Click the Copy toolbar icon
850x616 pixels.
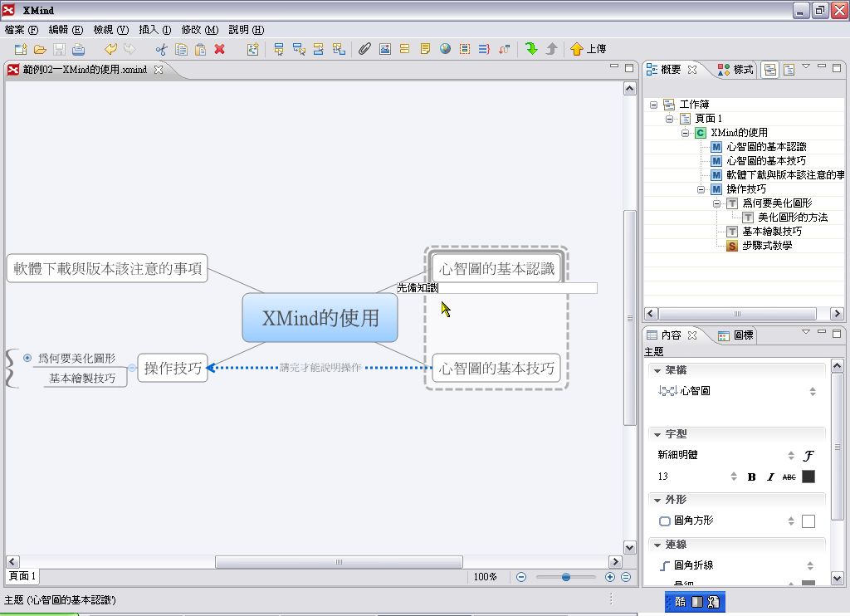pyautogui.click(x=181, y=49)
